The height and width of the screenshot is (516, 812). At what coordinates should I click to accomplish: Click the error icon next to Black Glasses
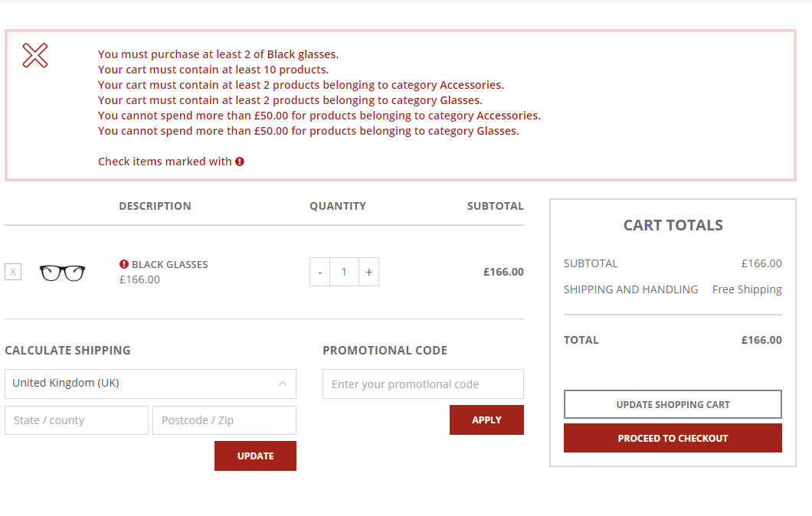coord(124,264)
